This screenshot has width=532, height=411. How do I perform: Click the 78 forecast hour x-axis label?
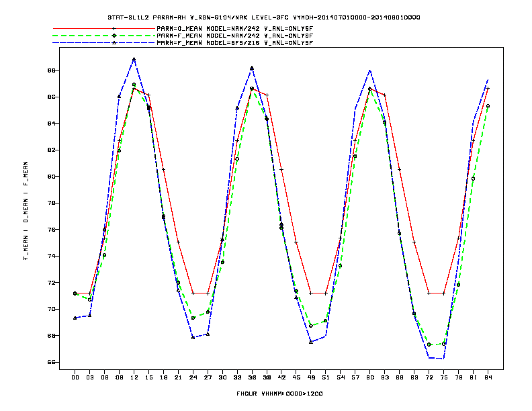pyautogui.click(x=459, y=377)
